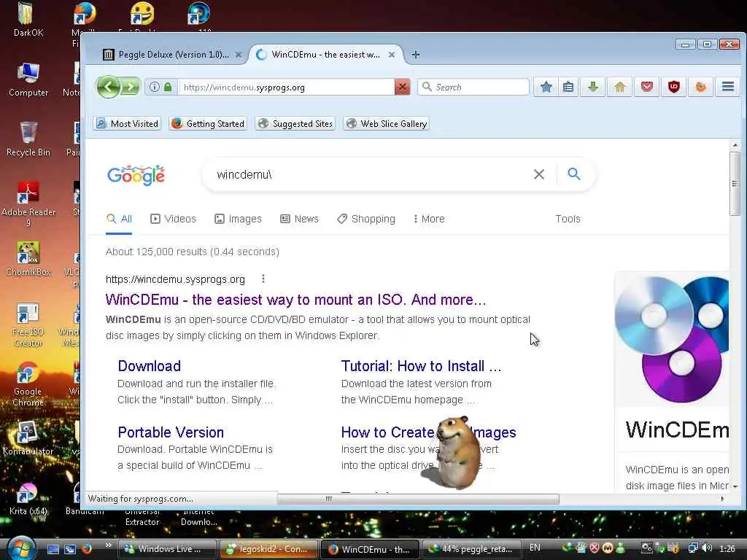Open Suggested Sites bookmark
This screenshot has width=747, height=560.
pyautogui.click(x=295, y=124)
